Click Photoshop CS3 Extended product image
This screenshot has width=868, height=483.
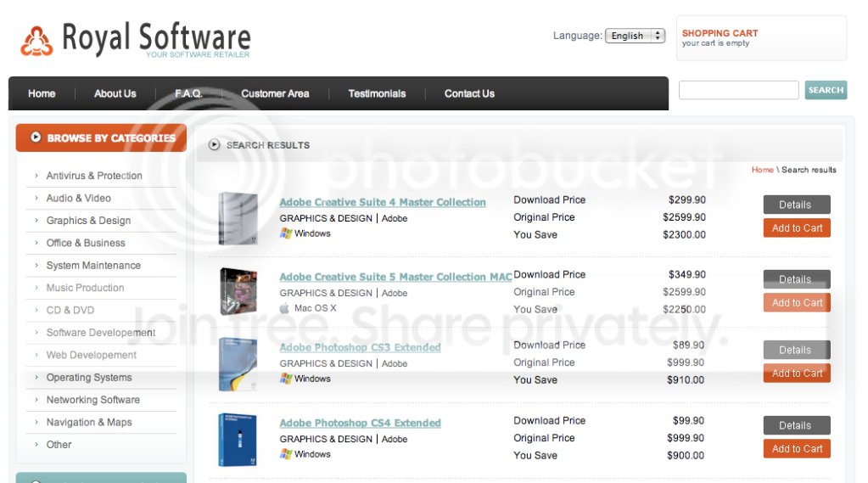238,364
